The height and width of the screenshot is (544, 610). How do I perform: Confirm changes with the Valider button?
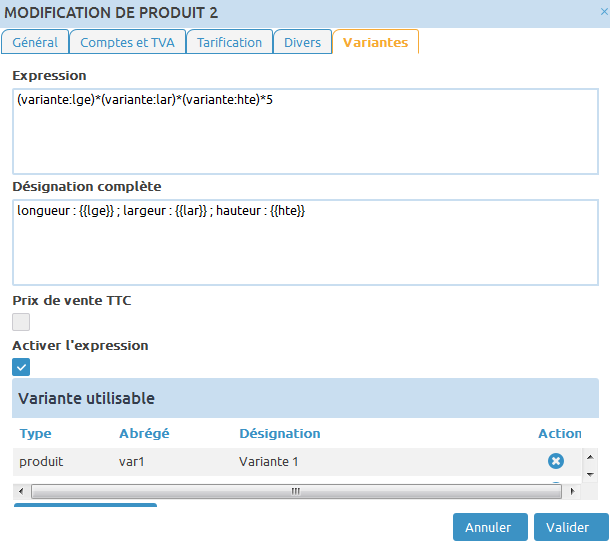tap(567, 527)
